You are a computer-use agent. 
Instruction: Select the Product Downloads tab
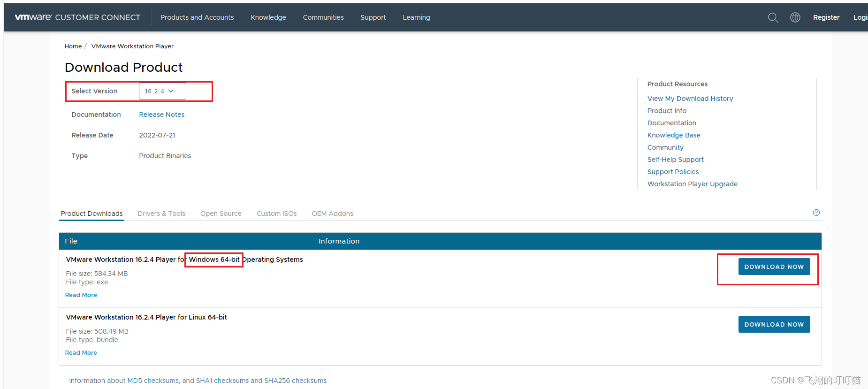(x=91, y=214)
